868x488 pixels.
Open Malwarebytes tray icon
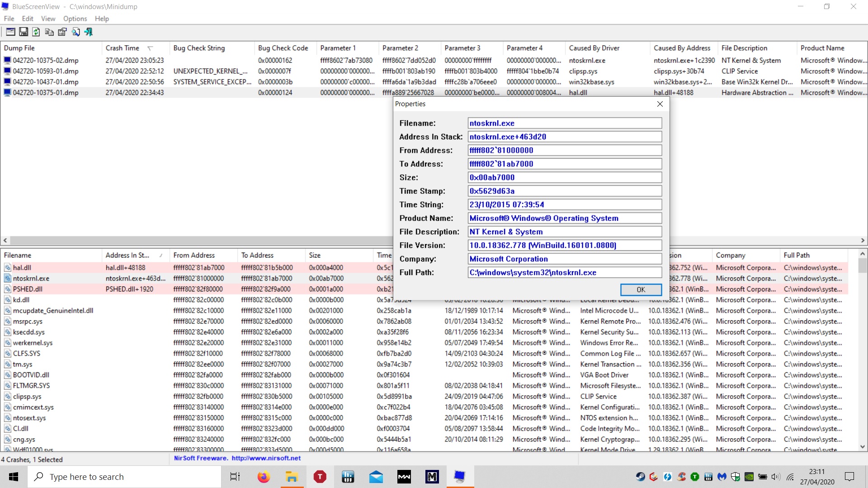pos(722,477)
